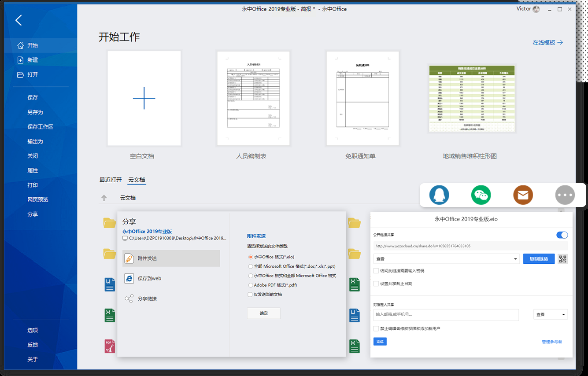Image resolution: width=588 pixels, height=376 pixels.
Task: Switch to the 最近打开 tab
Action: coord(111,180)
